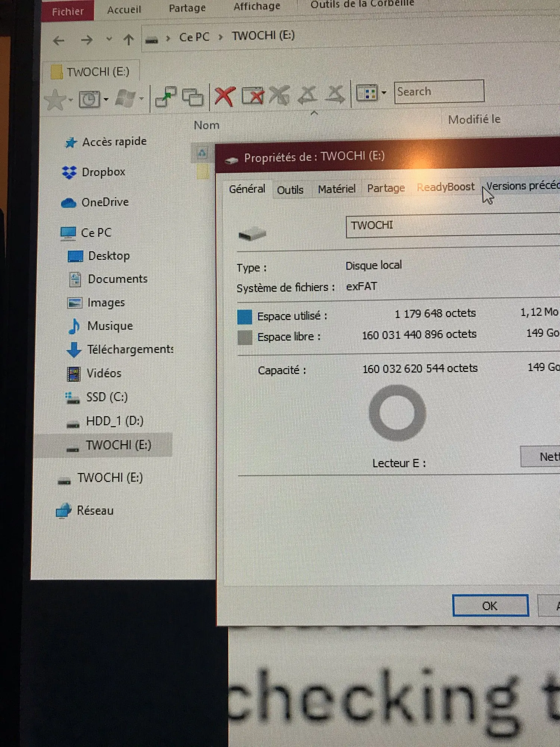Click the 160 031 440 896 octets value
This screenshot has height=747, width=560.
tap(419, 335)
